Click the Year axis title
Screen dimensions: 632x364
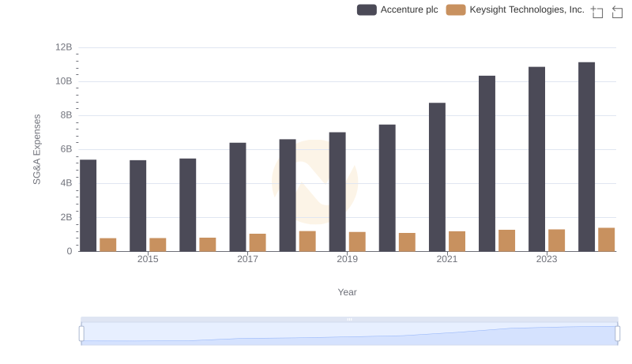click(347, 292)
